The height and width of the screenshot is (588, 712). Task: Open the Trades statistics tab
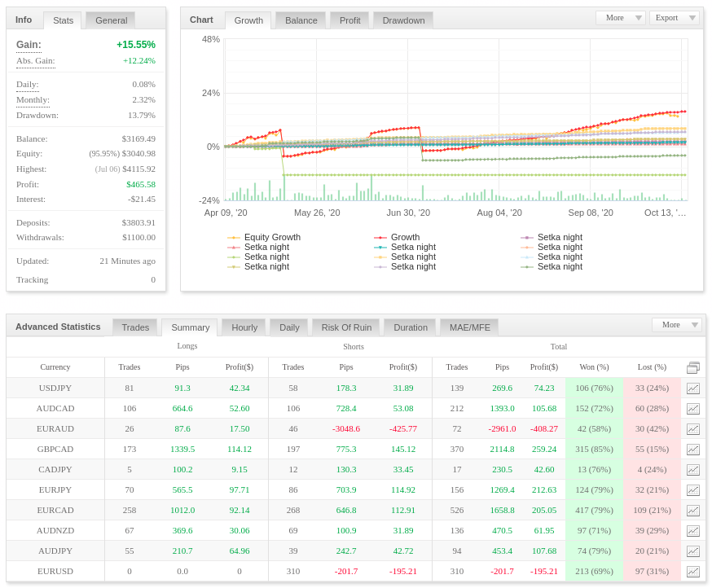135,327
